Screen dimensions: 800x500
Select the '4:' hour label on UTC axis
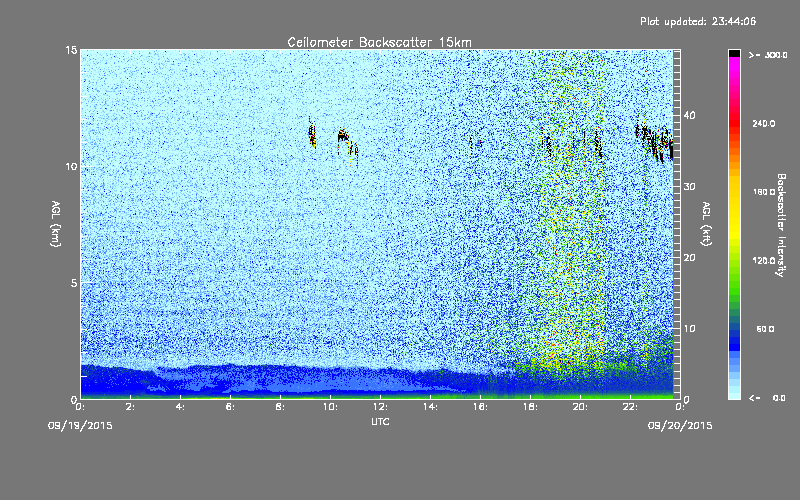[x=181, y=407]
